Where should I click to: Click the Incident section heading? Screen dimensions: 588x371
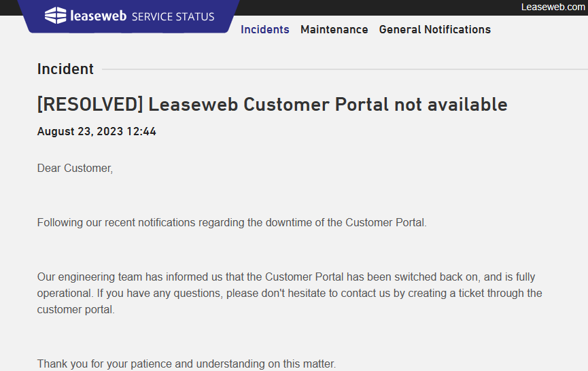65,69
